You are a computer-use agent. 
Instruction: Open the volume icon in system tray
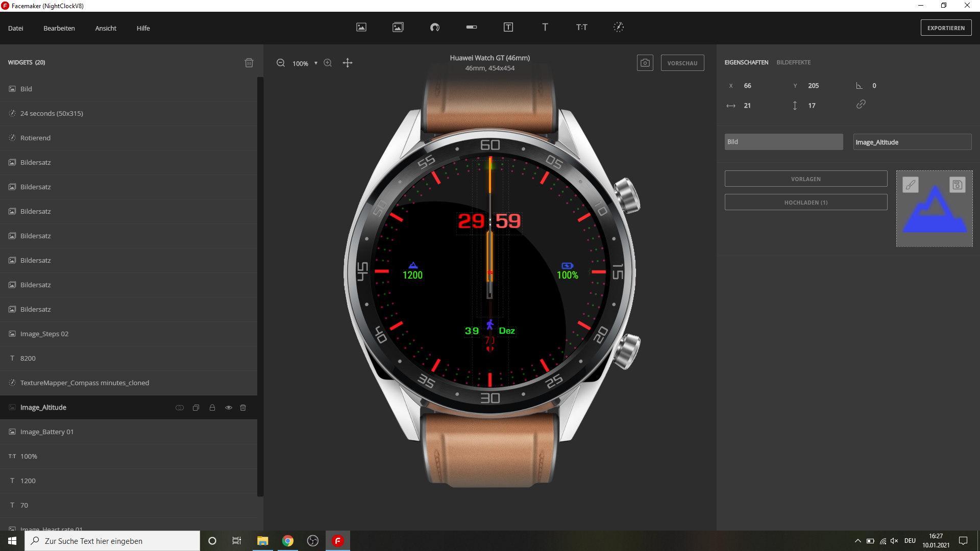click(x=894, y=541)
